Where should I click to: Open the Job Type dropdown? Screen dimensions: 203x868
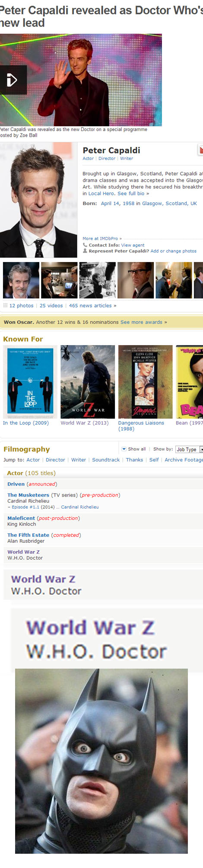189,449
